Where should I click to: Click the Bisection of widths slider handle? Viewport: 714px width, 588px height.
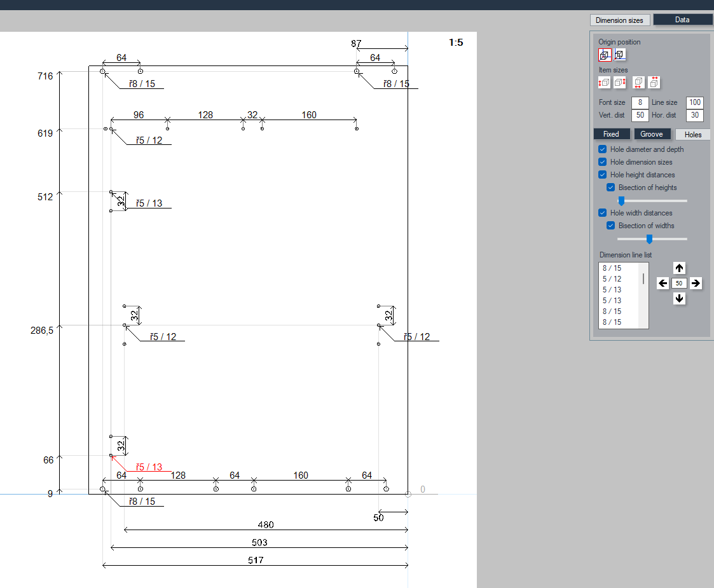(649, 239)
